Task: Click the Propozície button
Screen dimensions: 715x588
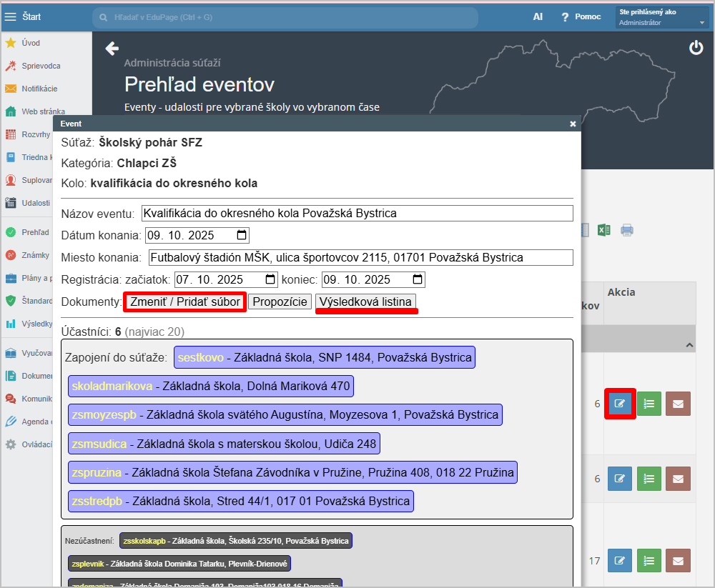Action: [280, 302]
